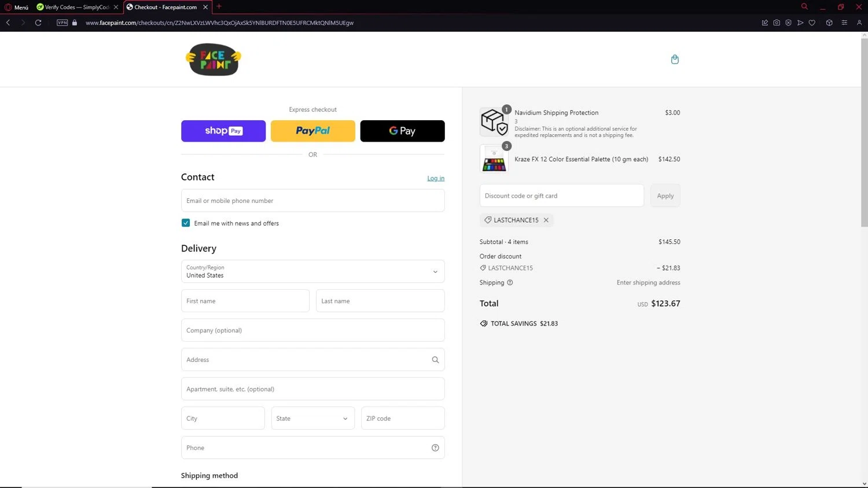The height and width of the screenshot is (488, 868).
Task: Open the ad blocker shield icon
Action: coord(788,23)
